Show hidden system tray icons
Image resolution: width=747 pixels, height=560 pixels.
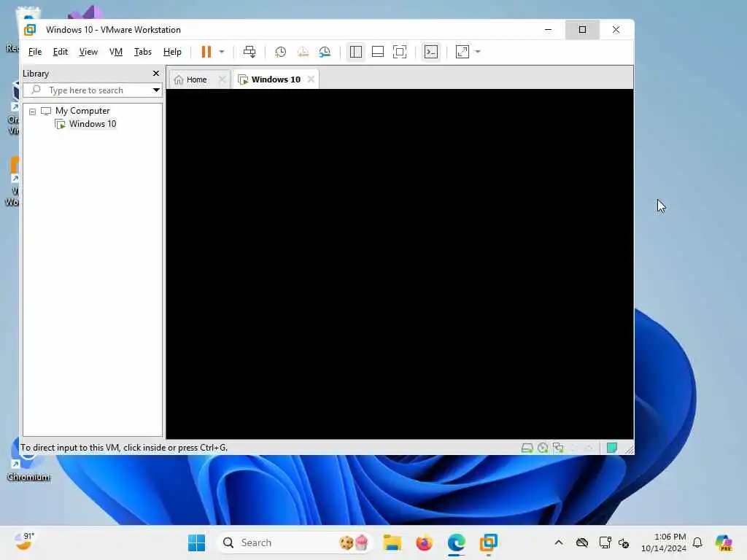tap(559, 542)
